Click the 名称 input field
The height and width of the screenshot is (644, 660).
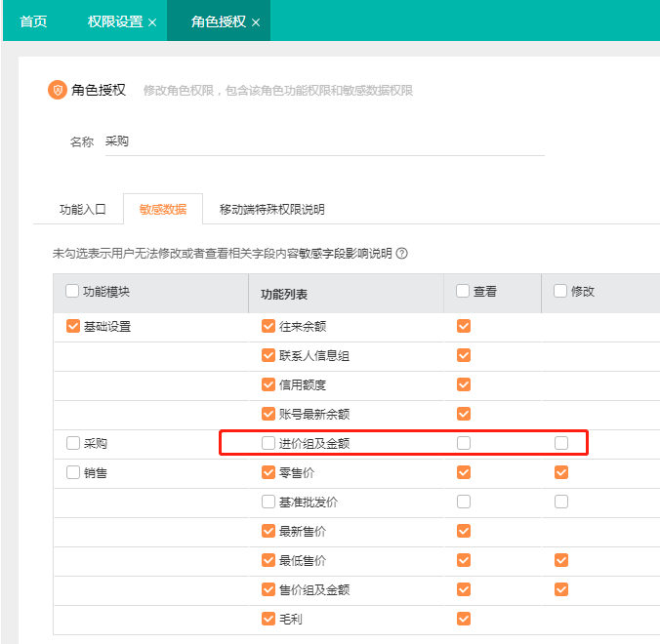322,141
